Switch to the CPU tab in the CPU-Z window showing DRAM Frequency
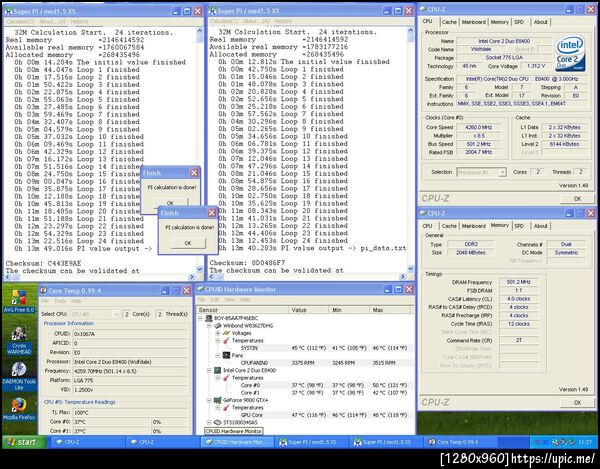The height and width of the screenshot is (469, 600). pyautogui.click(x=427, y=226)
